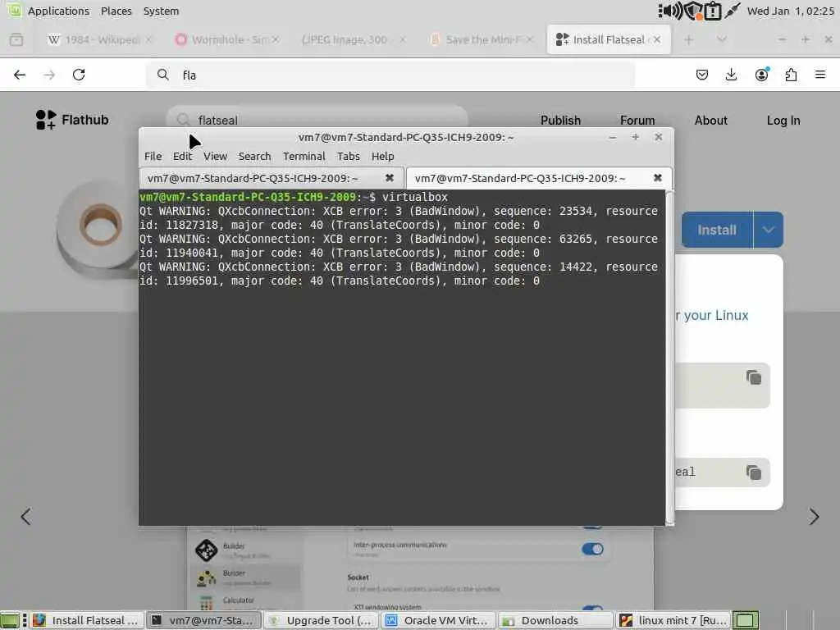Viewport: 840px width, 630px height.
Task: Show next screenshot with right arrow
Action: (815, 517)
